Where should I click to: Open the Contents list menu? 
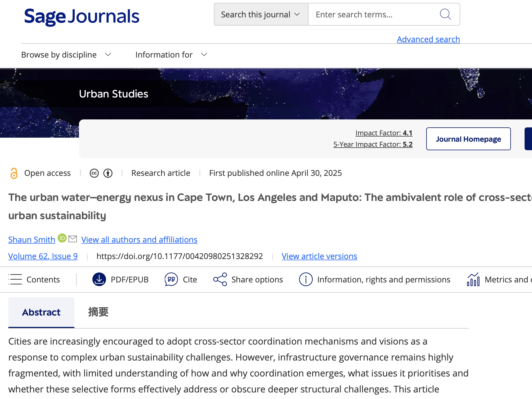34,279
